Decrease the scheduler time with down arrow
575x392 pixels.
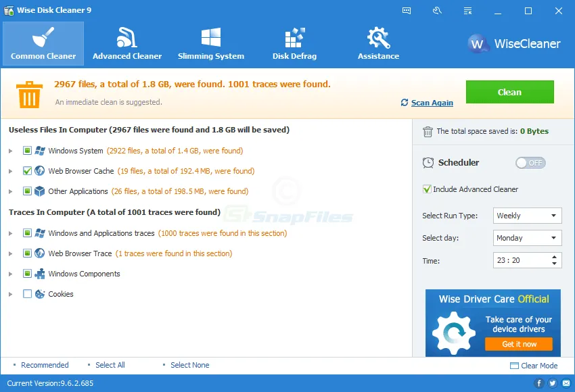[x=554, y=264]
